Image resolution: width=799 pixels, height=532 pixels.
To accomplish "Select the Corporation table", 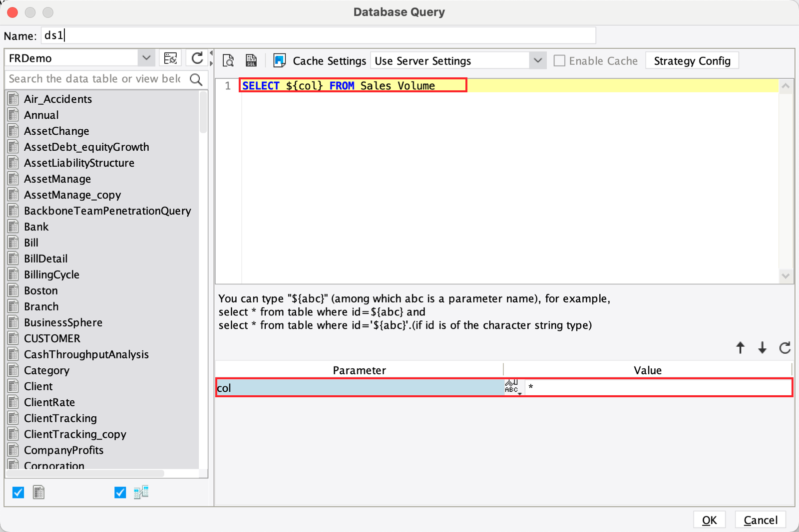I will (x=54, y=465).
